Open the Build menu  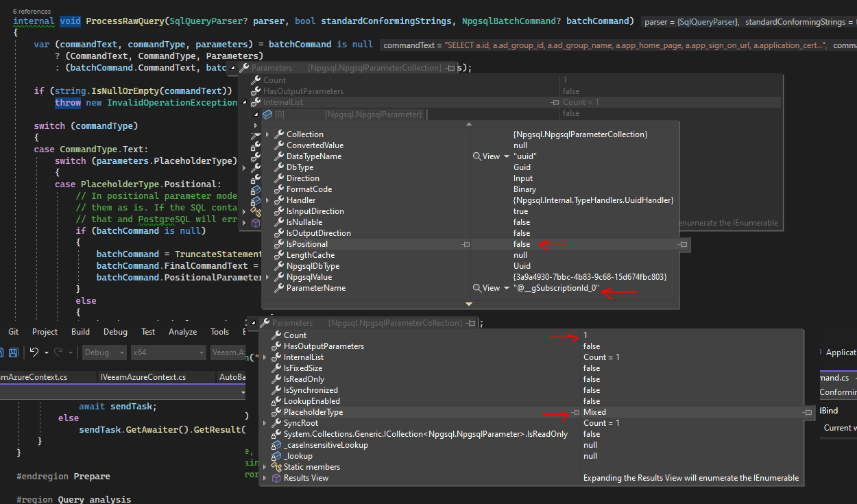80,331
